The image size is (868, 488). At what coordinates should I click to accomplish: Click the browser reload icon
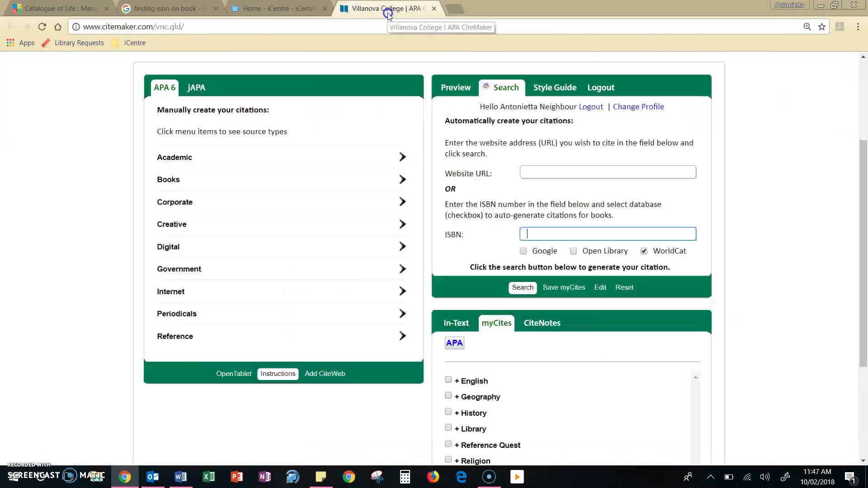pyautogui.click(x=42, y=27)
